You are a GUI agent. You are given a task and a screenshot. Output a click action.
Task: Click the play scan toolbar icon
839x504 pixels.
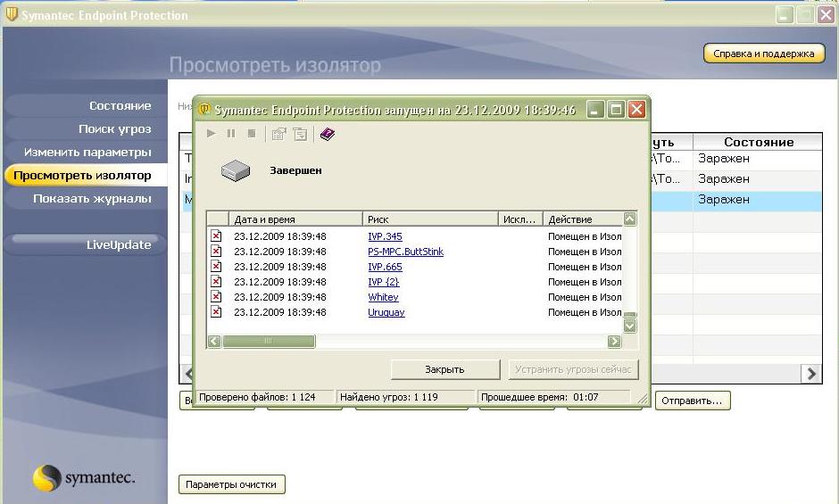pyautogui.click(x=212, y=133)
